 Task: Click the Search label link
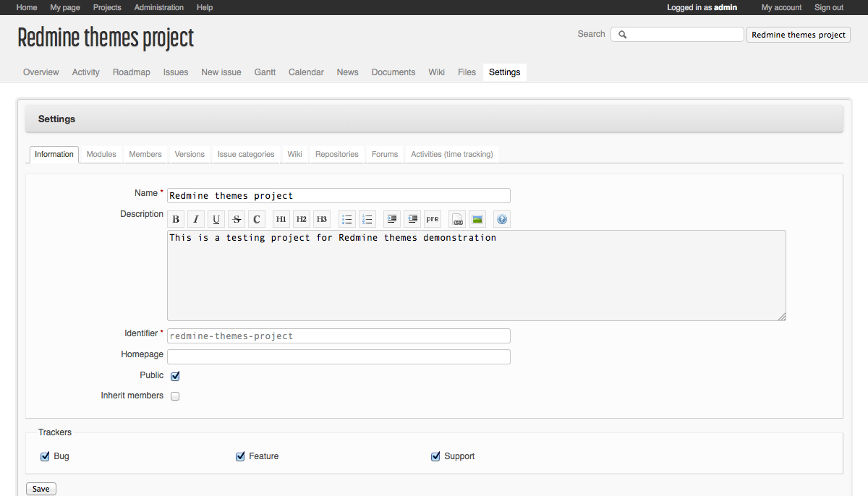pos(591,34)
